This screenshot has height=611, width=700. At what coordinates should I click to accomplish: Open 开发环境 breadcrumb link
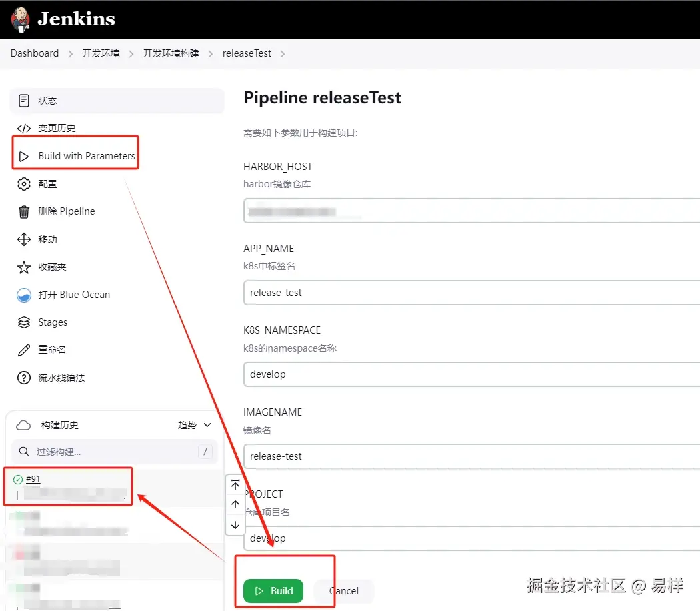coord(101,53)
